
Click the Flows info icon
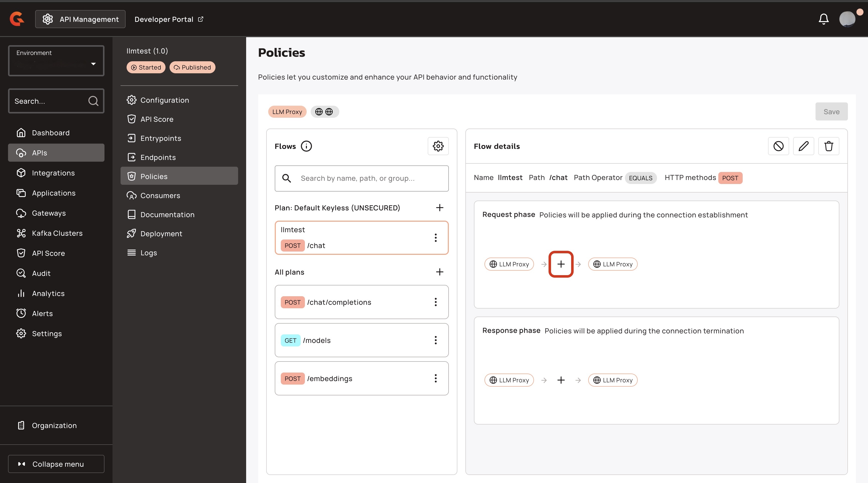[x=306, y=146]
